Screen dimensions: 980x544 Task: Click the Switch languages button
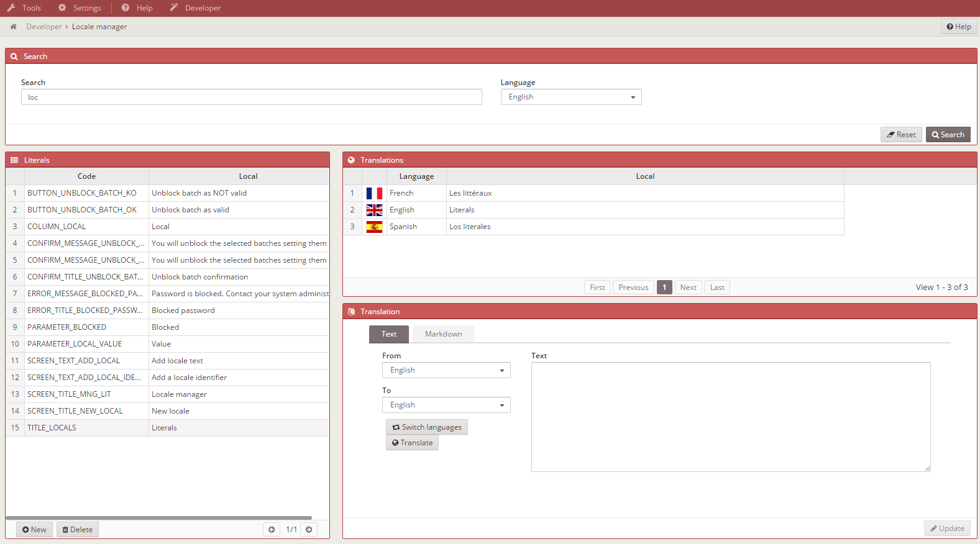click(x=427, y=427)
